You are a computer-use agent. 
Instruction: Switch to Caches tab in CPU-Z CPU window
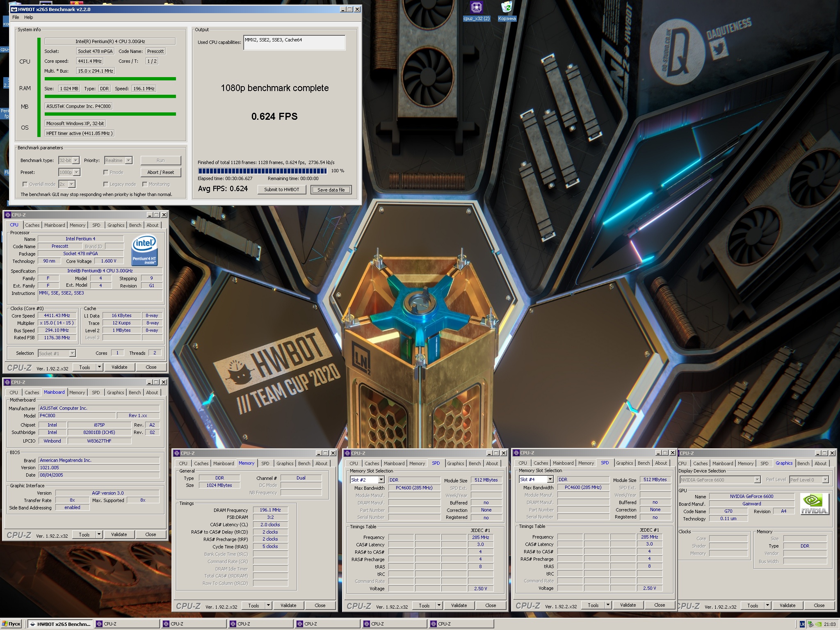click(32, 225)
